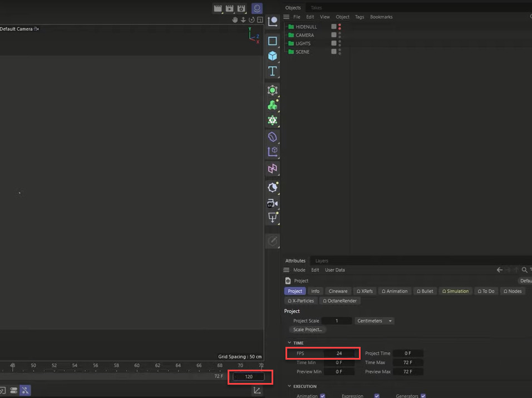Select the Cube primitive icon
The height and width of the screenshot is (398, 532).
point(273,56)
